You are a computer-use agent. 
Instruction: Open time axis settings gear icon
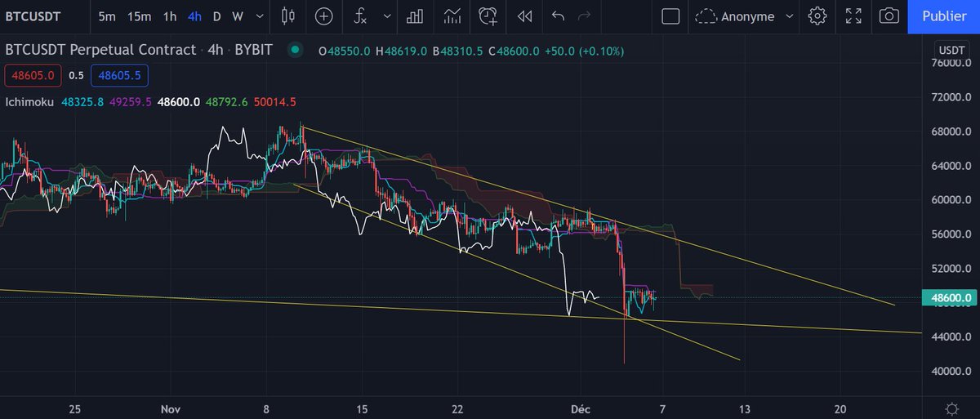tap(951, 408)
